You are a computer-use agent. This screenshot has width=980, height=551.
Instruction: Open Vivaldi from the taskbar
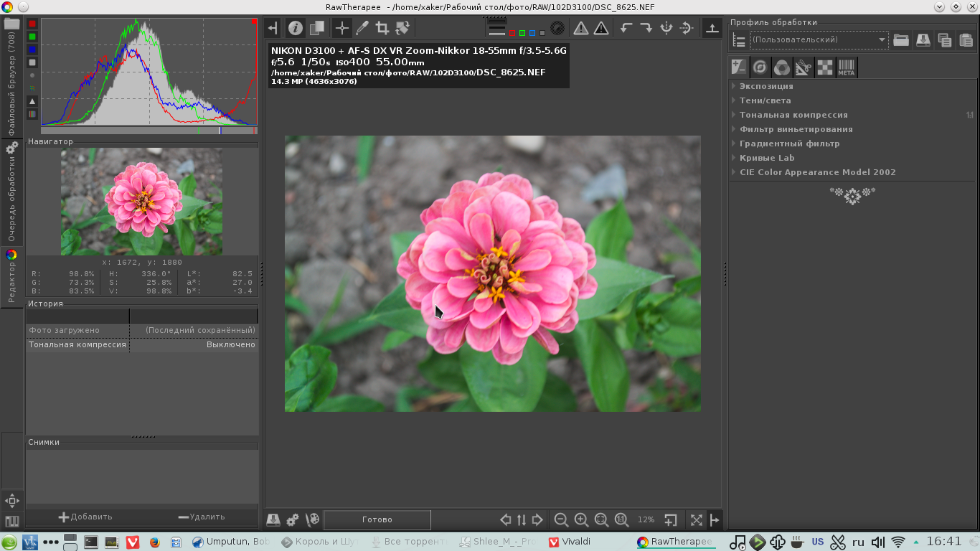coord(570,542)
